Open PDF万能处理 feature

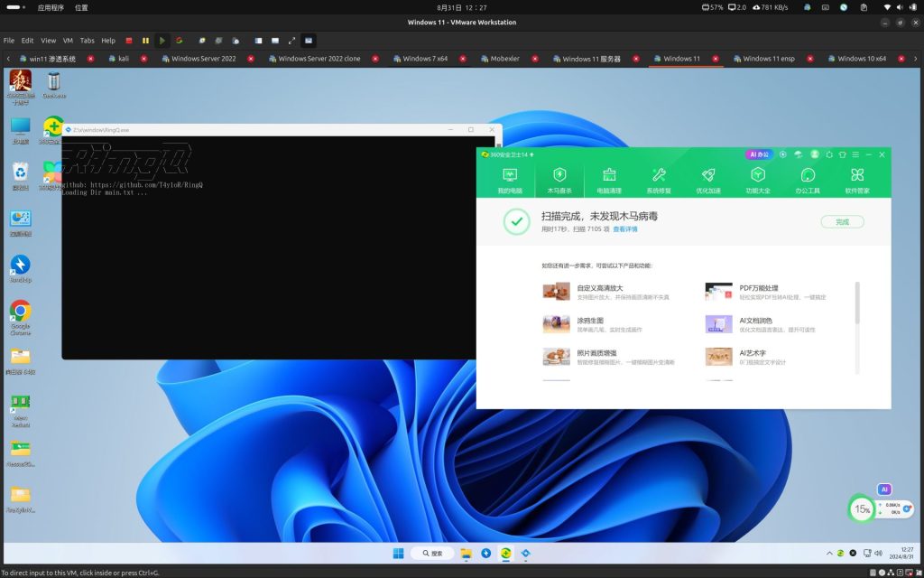point(758,288)
